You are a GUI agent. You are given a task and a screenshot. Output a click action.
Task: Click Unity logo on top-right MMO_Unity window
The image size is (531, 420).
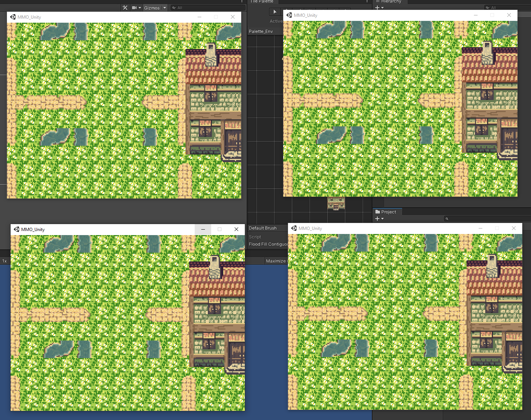pos(289,15)
